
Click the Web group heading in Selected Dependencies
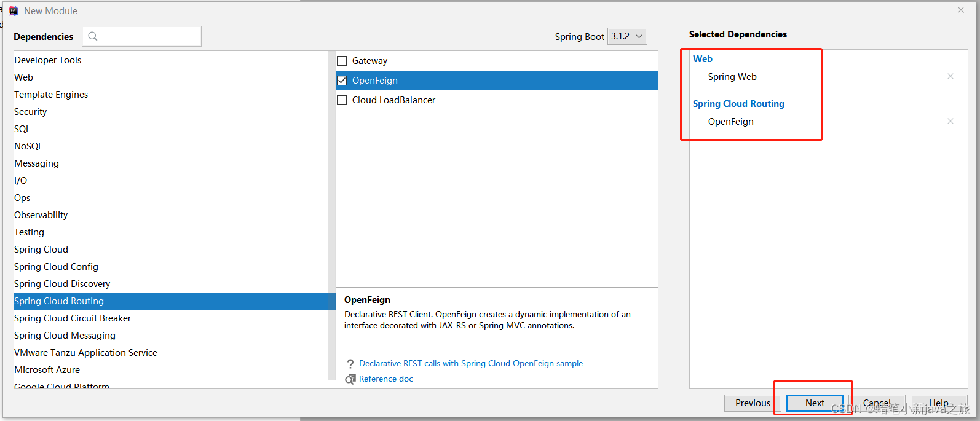click(703, 59)
